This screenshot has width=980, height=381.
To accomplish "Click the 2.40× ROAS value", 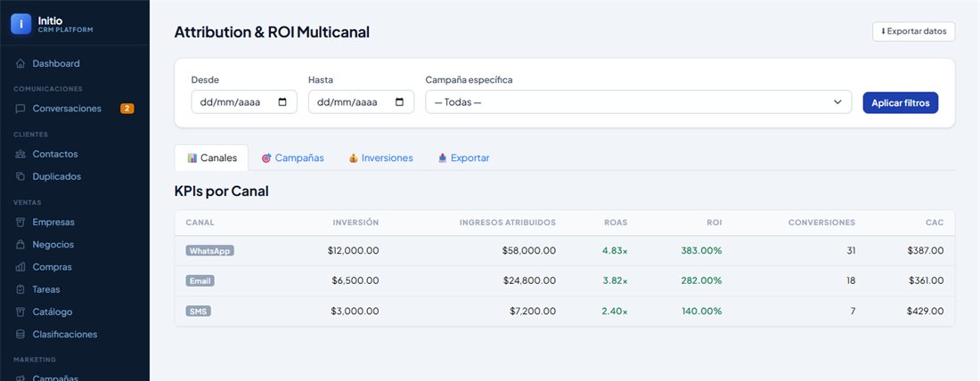I will (x=615, y=311).
